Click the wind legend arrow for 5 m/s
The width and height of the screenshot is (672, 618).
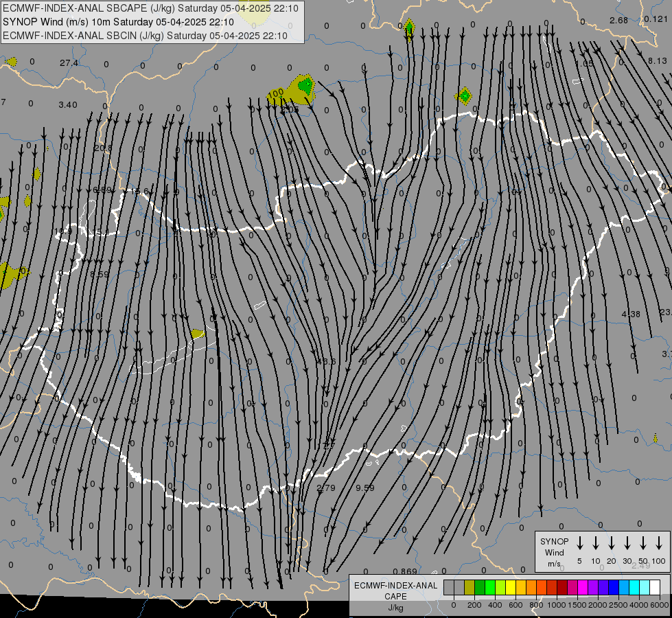579,543
